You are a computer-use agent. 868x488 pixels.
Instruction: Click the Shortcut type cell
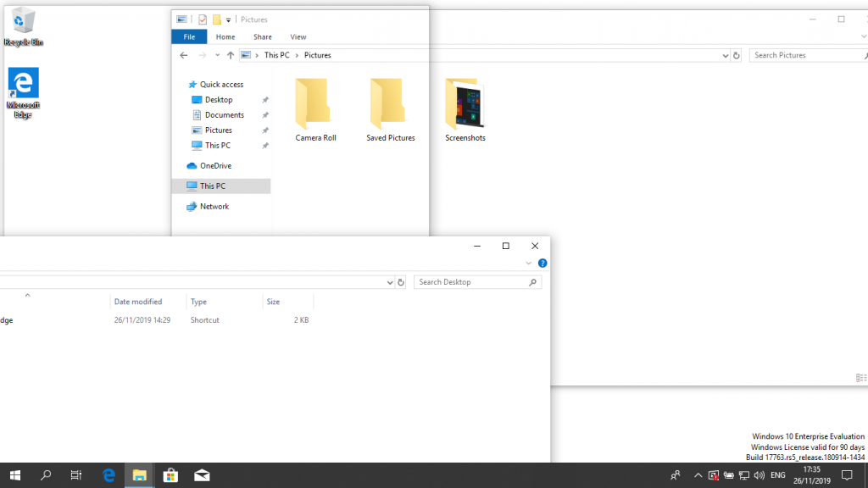point(205,320)
